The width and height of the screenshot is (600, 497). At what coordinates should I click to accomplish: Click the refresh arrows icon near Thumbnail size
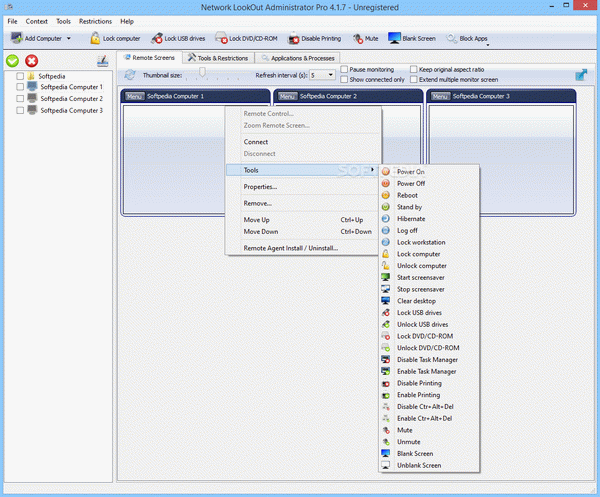[x=130, y=75]
